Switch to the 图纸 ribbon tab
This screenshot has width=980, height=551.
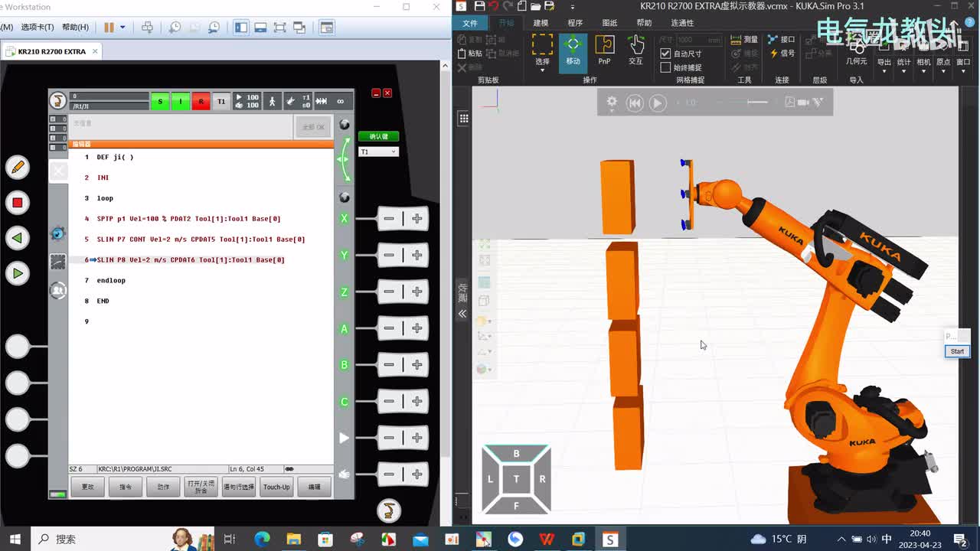point(609,23)
